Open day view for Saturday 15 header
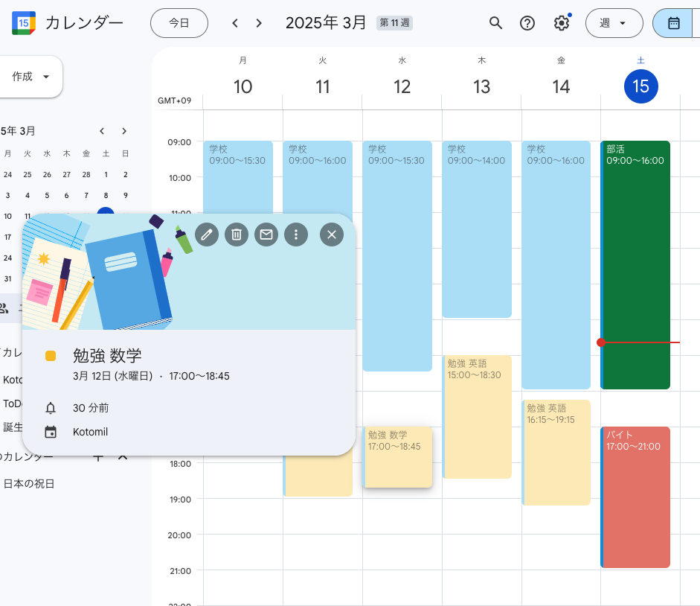The width and height of the screenshot is (700, 606). pos(640,86)
